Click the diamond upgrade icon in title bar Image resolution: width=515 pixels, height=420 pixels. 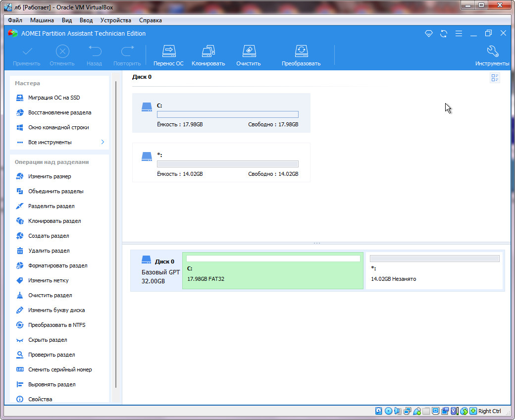429,34
